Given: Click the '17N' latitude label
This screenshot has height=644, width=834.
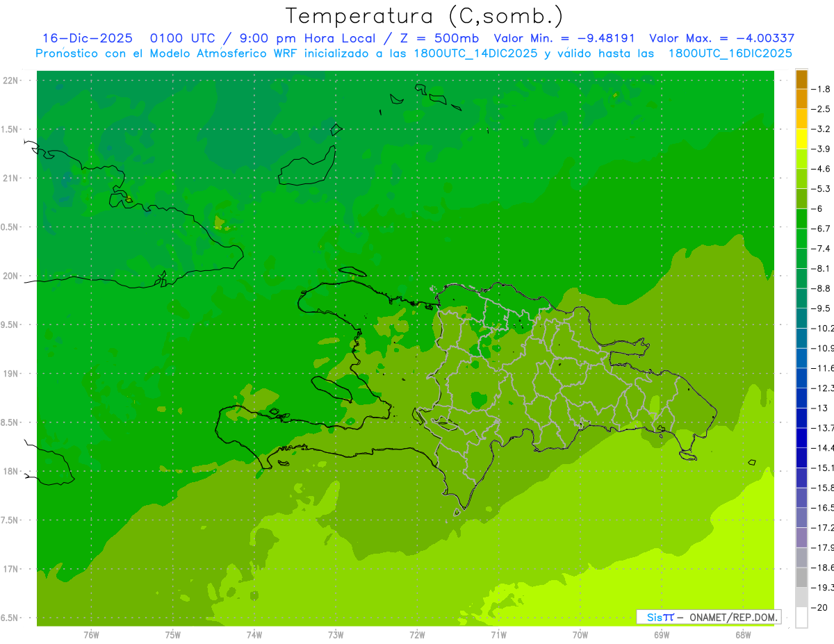Looking at the screenshot, I should 10,570.
